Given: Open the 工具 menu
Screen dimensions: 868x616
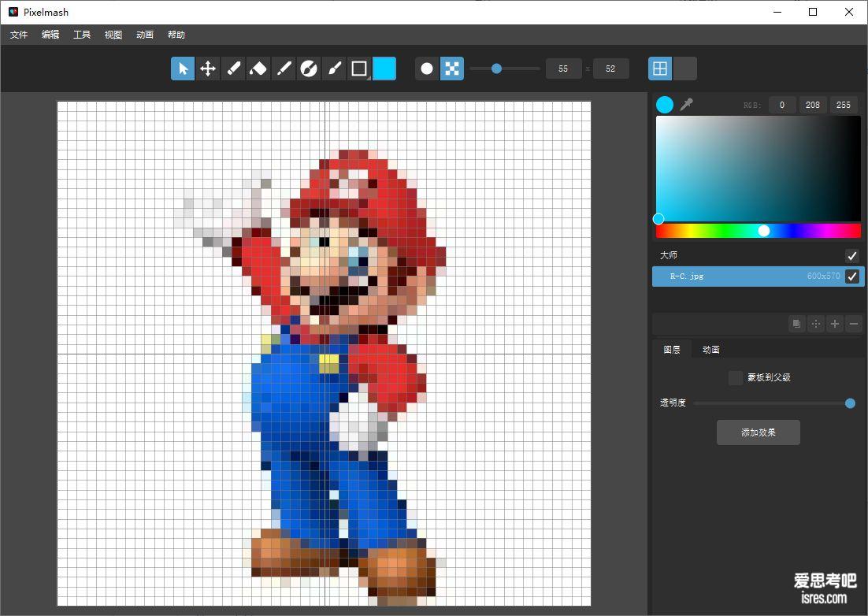Looking at the screenshot, I should point(82,35).
